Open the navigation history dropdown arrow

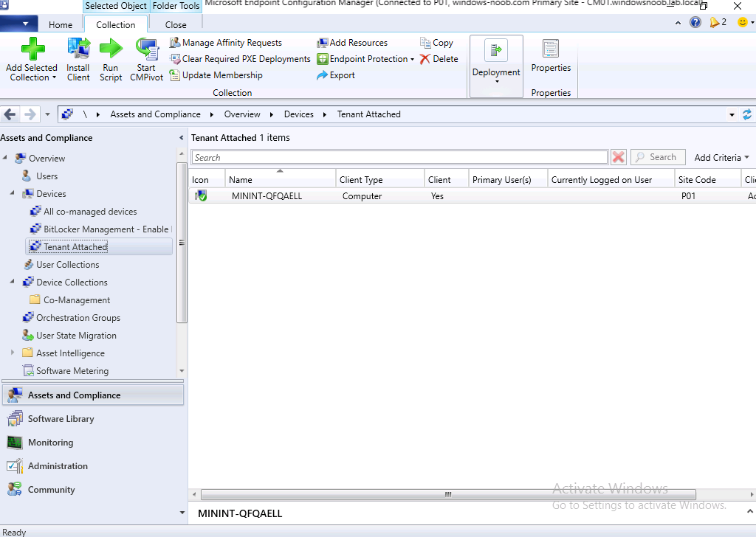tap(47, 114)
